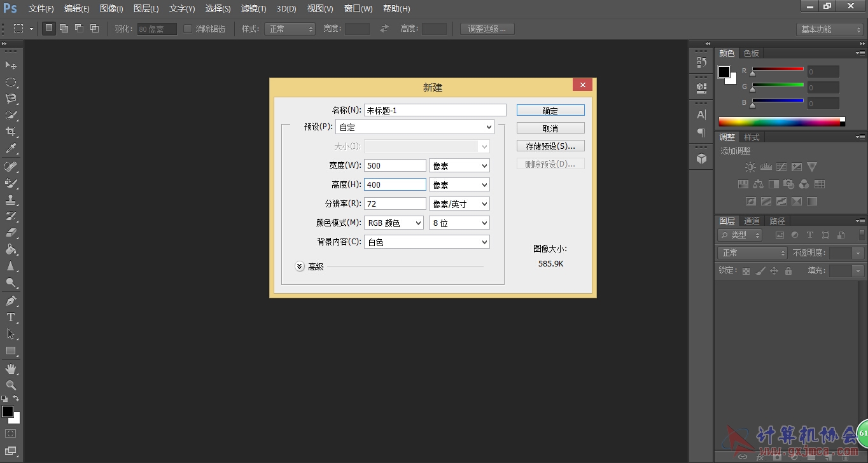
Task: Select the Quick Selection tool
Action: tap(11, 115)
